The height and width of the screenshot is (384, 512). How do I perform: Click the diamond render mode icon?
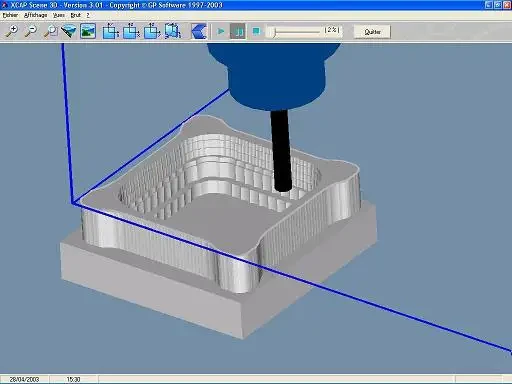69,31
